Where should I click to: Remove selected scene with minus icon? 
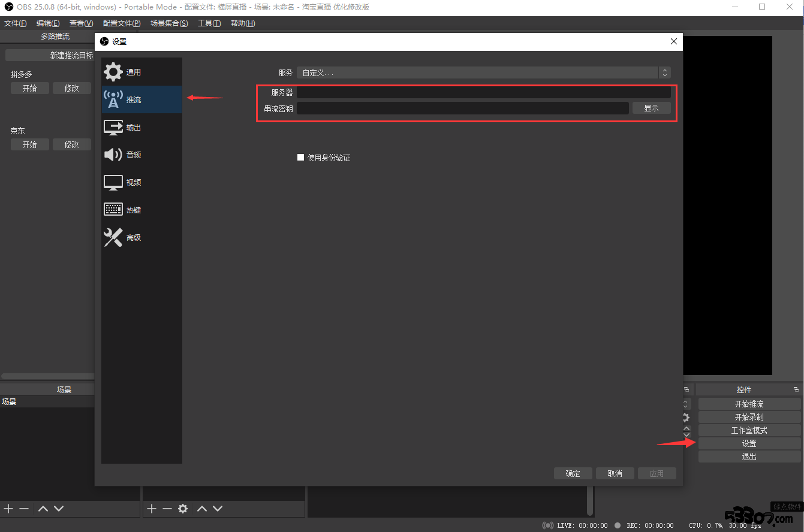(x=24, y=509)
